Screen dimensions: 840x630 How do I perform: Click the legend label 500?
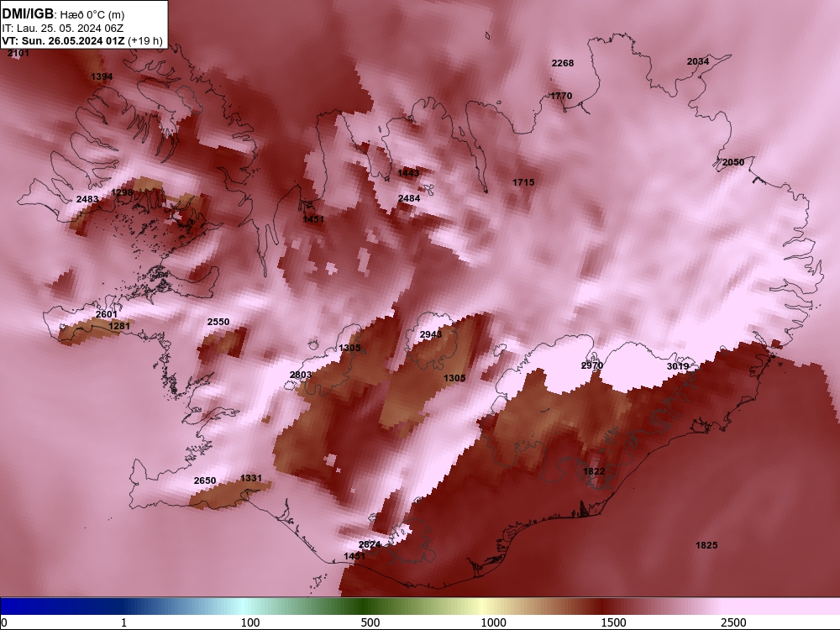(370, 622)
